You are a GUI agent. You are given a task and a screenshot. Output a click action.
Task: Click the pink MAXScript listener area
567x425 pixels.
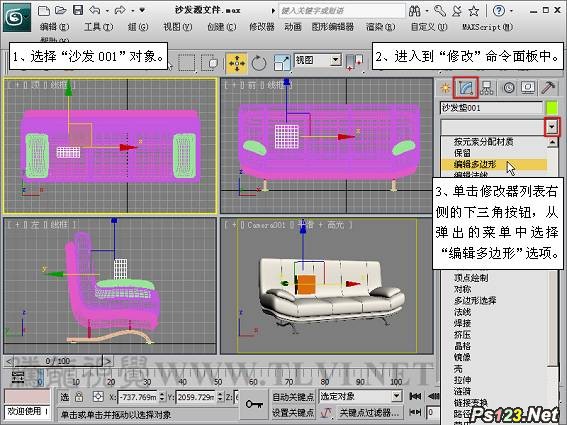coord(27,396)
